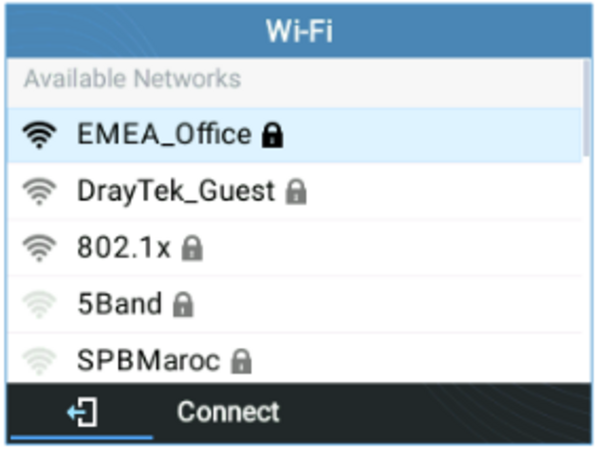Click the lock icon next to 5Band
Screen dimensions: 600x452
click(x=182, y=305)
